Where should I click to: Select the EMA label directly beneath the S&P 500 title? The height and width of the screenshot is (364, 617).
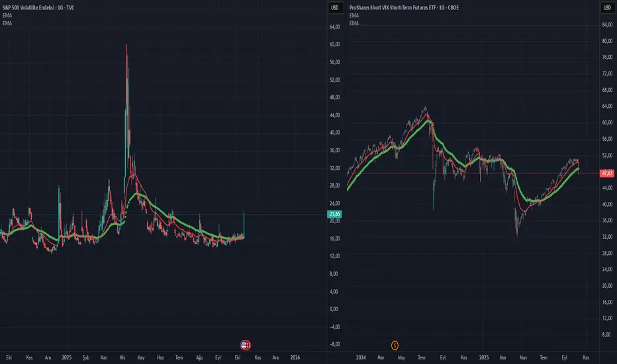point(7,15)
